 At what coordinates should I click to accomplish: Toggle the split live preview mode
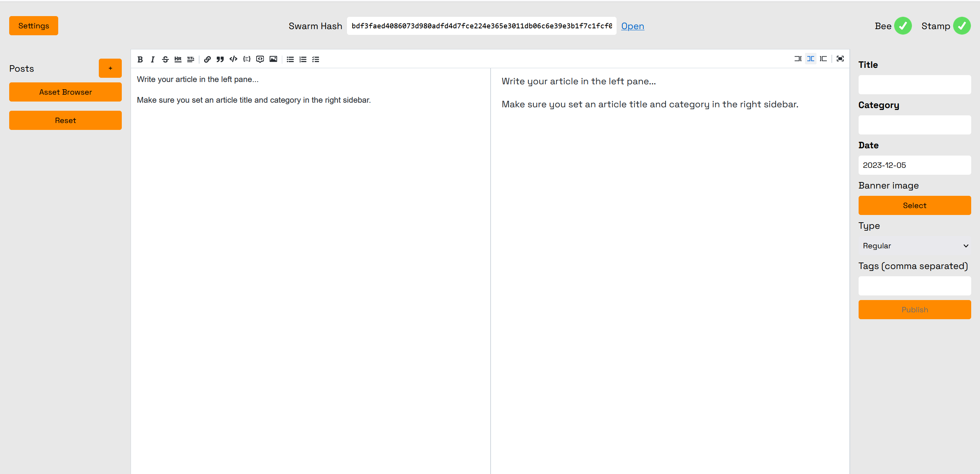pos(810,59)
